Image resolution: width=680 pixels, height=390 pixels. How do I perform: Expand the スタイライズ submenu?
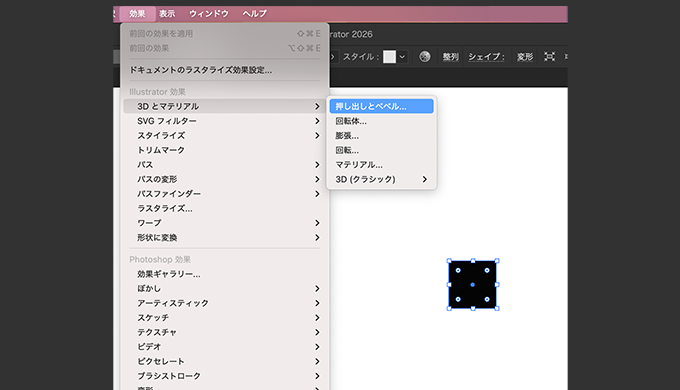tap(225, 135)
